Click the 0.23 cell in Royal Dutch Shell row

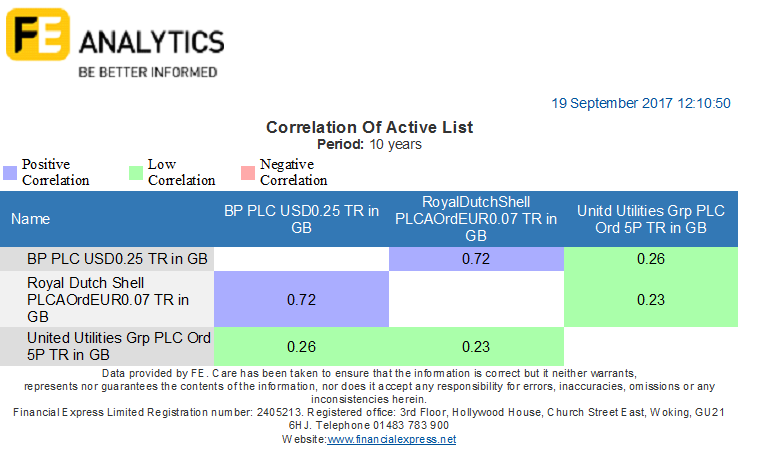(x=651, y=299)
